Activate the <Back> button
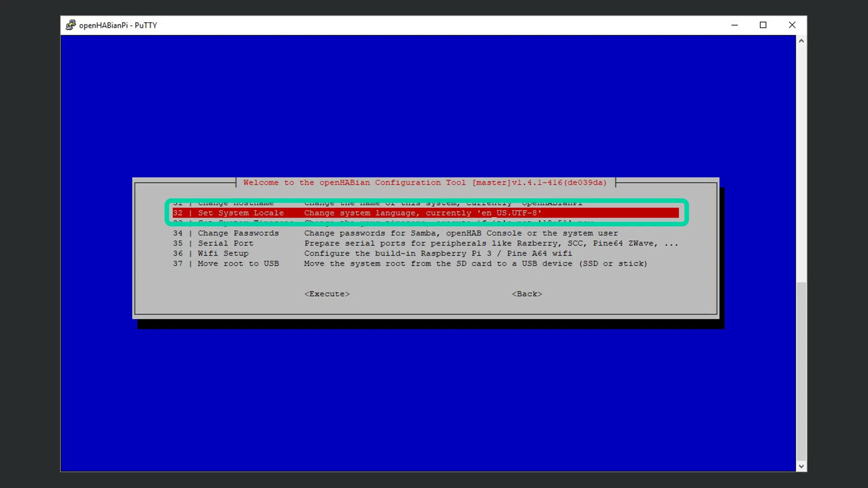The height and width of the screenshot is (488, 868). coord(527,294)
